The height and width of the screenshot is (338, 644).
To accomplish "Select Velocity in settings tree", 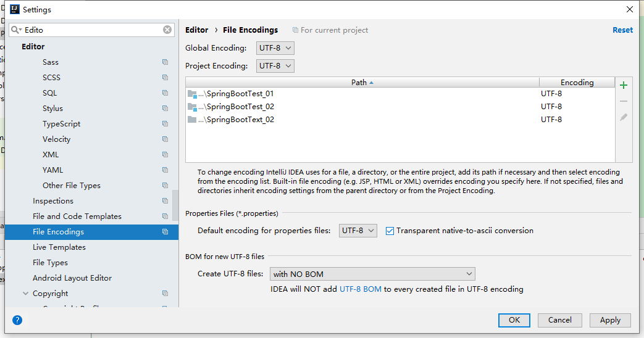I will pyautogui.click(x=56, y=139).
